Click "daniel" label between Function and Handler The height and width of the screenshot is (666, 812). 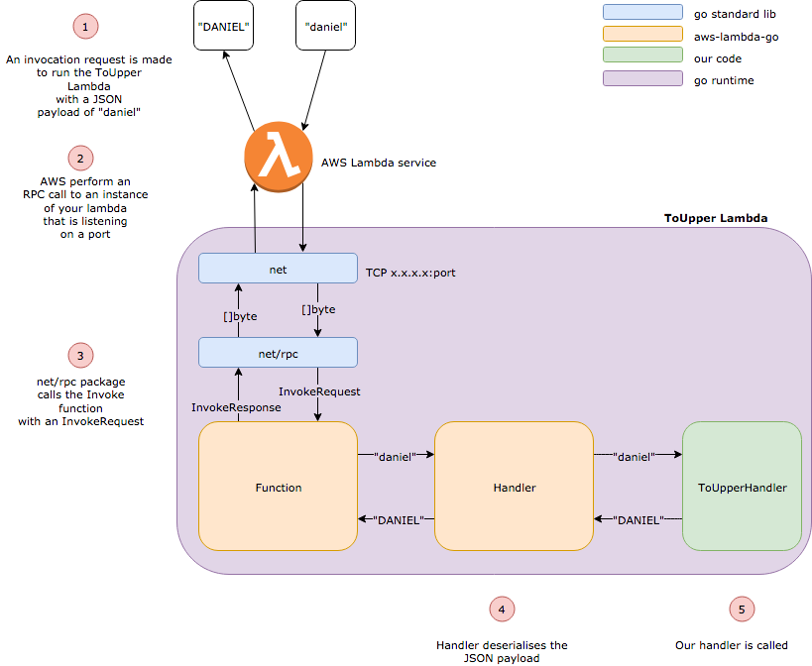coord(396,457)
